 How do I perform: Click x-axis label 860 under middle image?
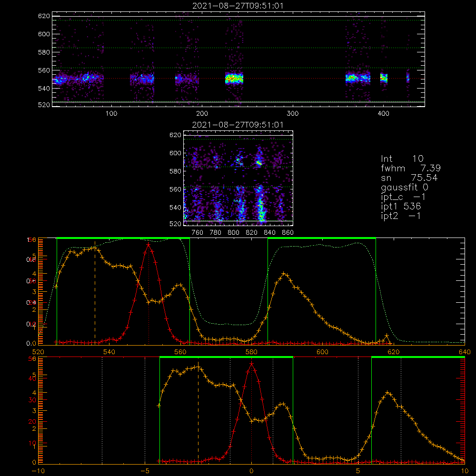click(x=288, y=233)
